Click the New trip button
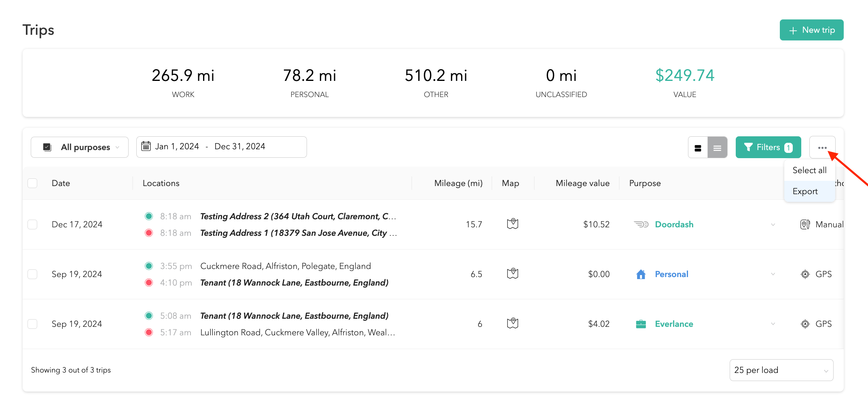This screenshot has width=868, height=415. [x=811, y=30]
